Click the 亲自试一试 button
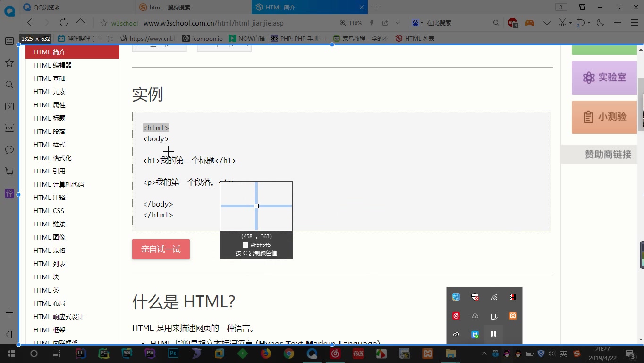Viewport: 644px width, 363px height. (x=161, y=249)
